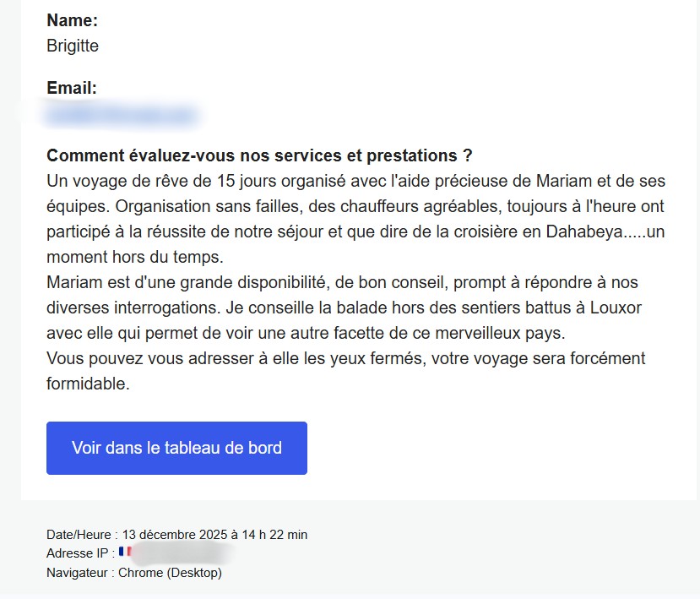Click the time '14 h 22 min'

(x=276, y=535)
